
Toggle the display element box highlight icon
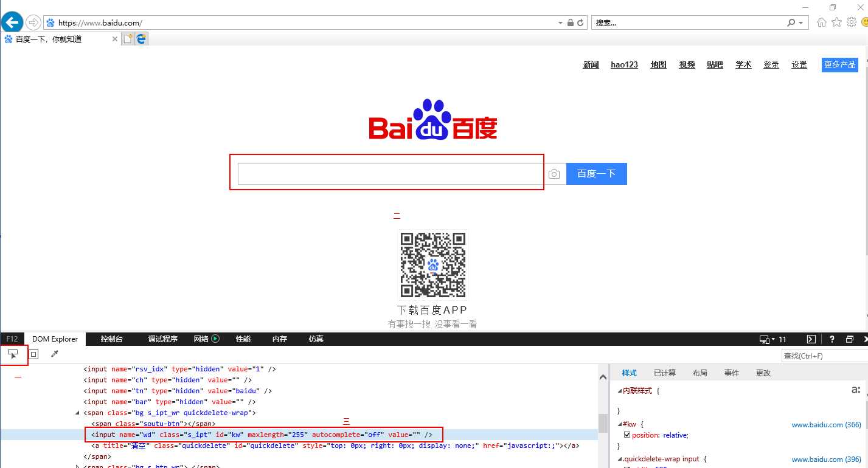[34, 354]
